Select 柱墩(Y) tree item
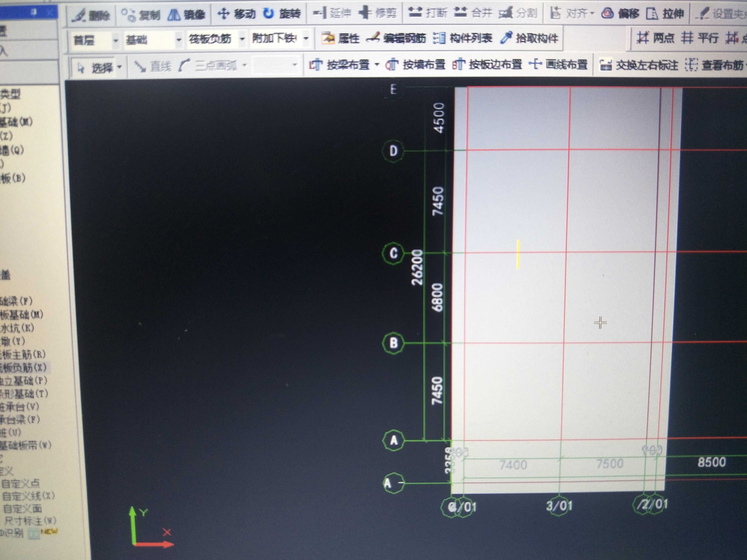This screenshot has width=747, height=560. tap(12, 341)
